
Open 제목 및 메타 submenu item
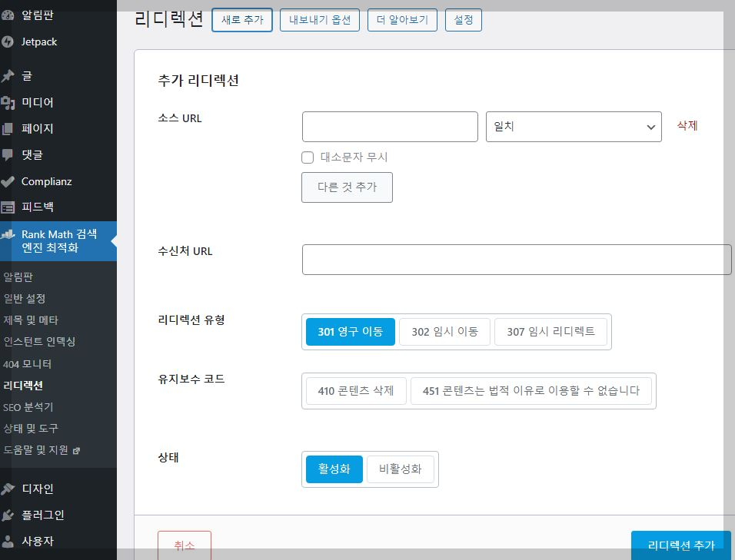click(x=31, y=320)
